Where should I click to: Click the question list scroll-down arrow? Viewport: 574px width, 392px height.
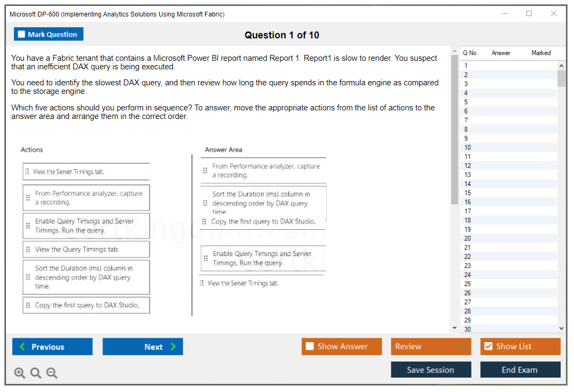pos(562,328)
